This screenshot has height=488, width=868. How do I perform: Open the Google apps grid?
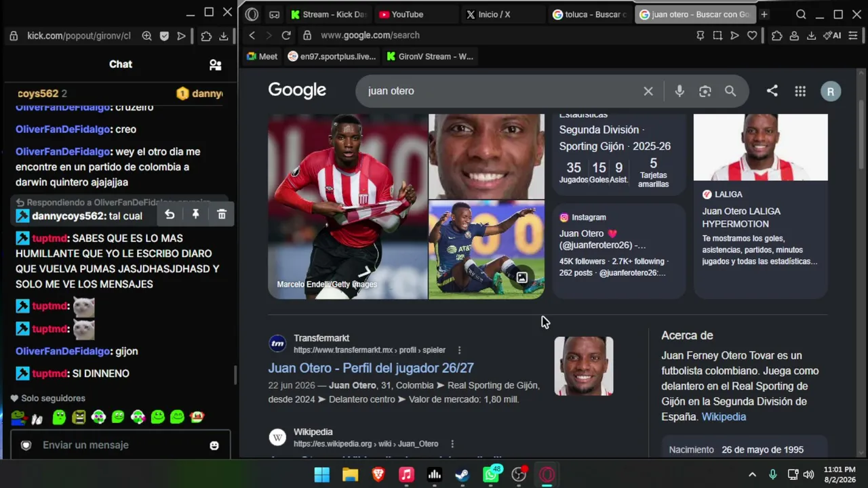tap(800, 91)
